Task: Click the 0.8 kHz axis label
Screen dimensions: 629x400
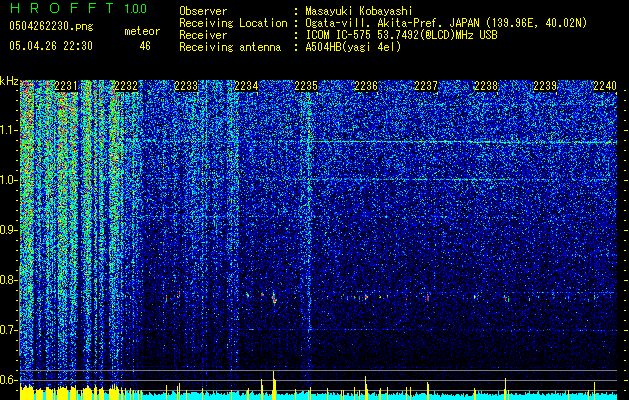Action: [9, 280]
